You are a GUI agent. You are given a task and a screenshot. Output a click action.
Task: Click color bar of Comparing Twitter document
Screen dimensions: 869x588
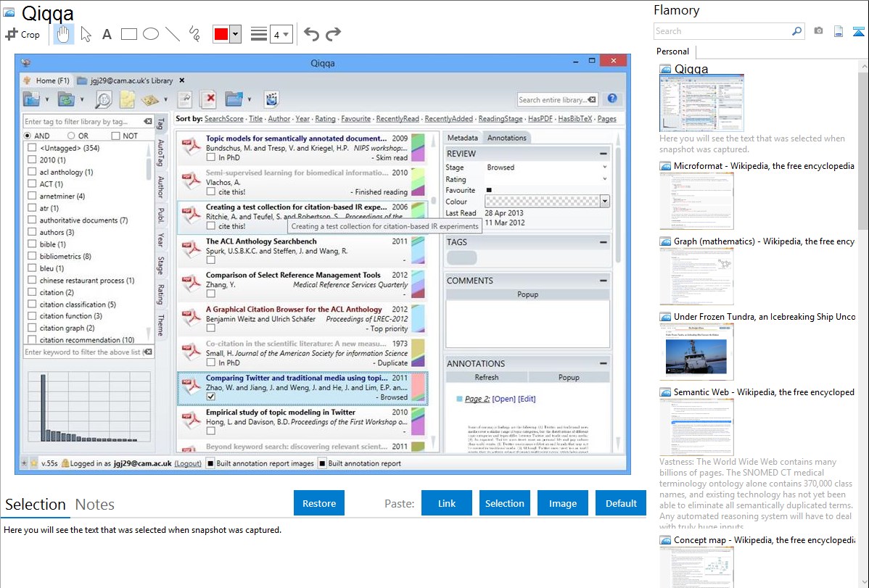coord(419,387)
